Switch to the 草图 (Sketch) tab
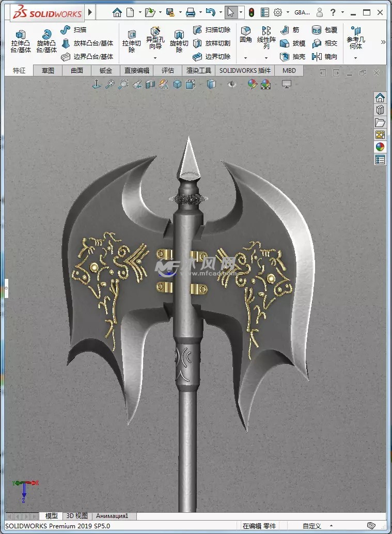 tap(48, 71)
